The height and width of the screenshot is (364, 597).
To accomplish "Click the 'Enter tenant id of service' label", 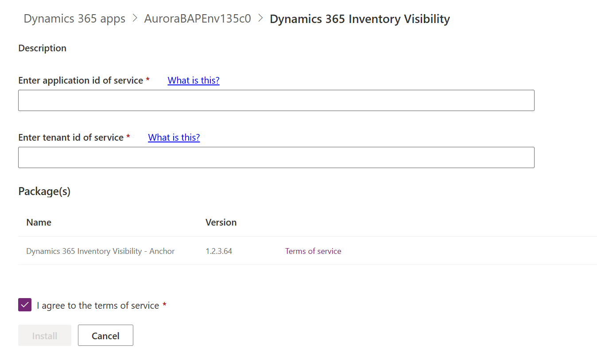I will tap(71, 138).
